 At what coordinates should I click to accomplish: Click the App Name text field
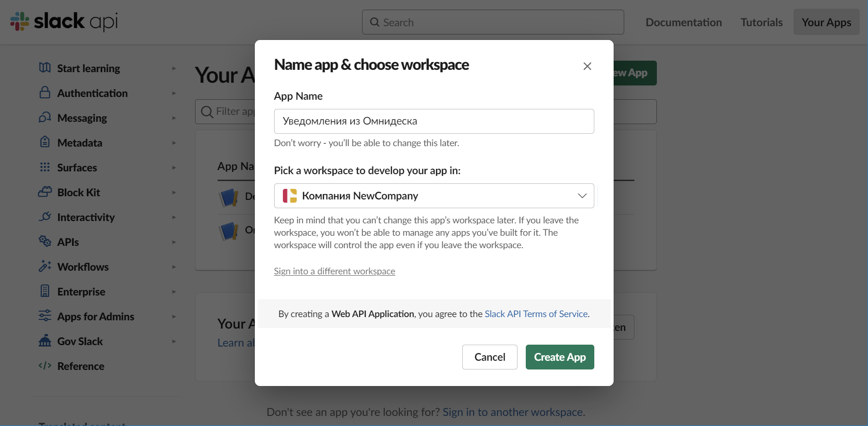coord(434,121)
